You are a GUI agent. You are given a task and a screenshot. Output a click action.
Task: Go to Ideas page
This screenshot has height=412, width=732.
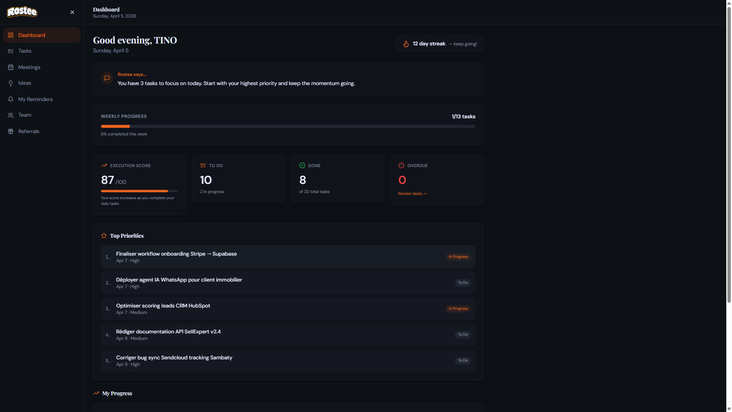(x=25, y=83)
